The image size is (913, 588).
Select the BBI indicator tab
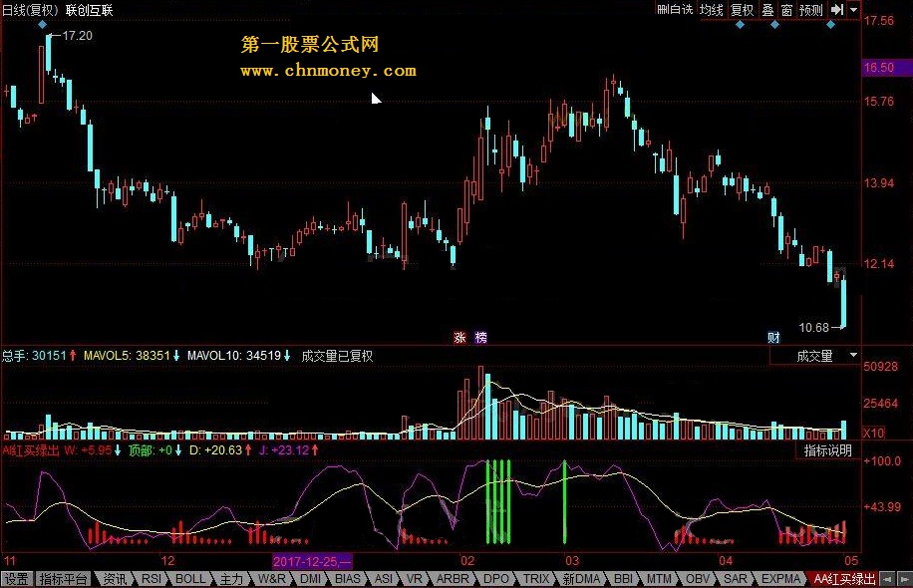pyautogui.click(x=623, y=579)
